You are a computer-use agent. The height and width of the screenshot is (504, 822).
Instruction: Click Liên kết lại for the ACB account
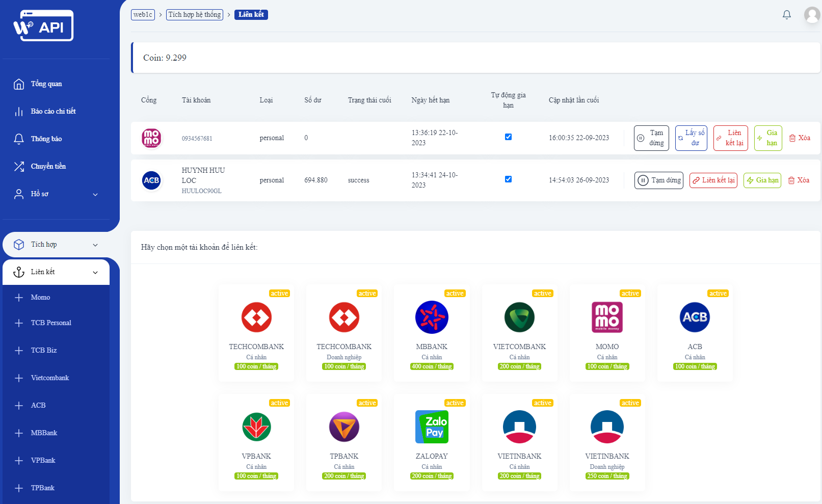tap(713, 180)
